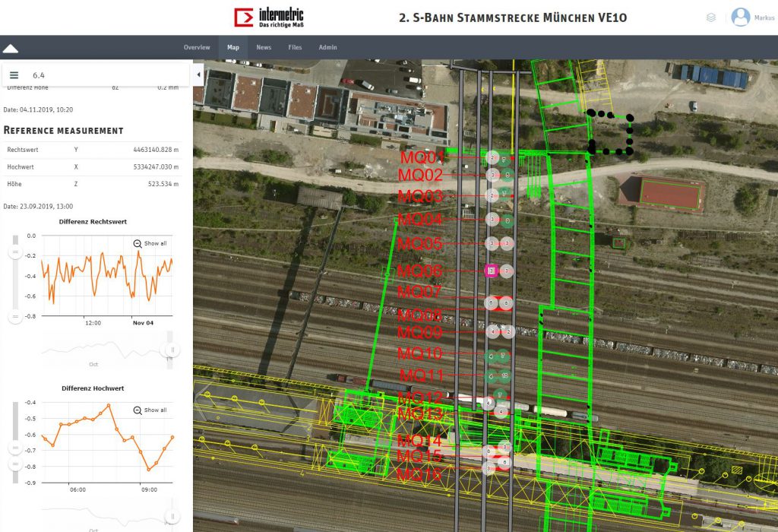Open Markus user profile avatar
778x532 pixels.
click(x=740, y=17)
